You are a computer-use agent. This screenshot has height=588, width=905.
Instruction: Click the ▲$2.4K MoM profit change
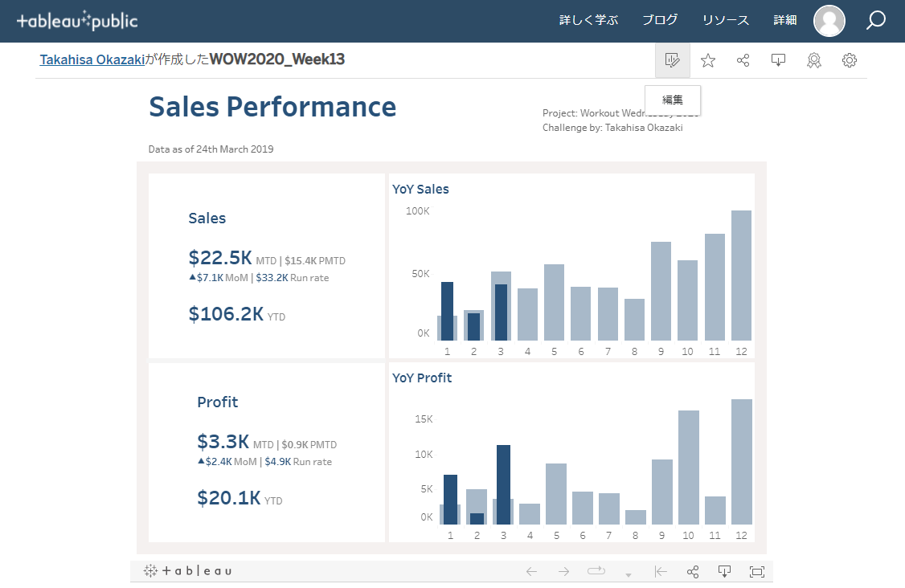(227, 462)
